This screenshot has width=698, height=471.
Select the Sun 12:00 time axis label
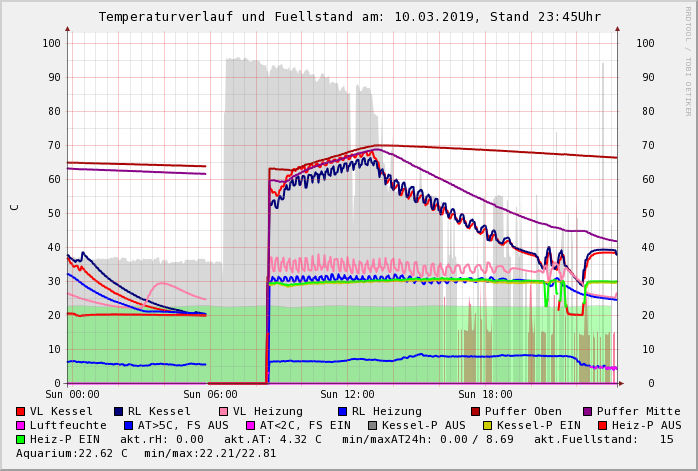click(346, 395)
